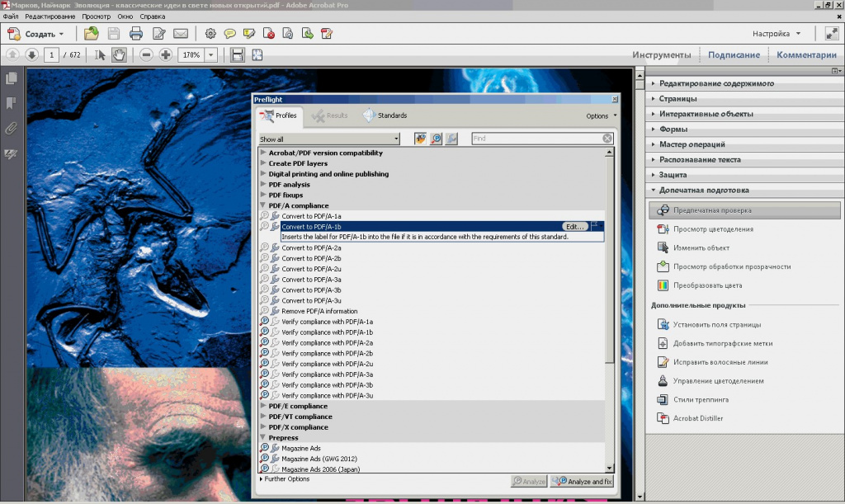
Task: Open the zoom percentage dropdown
Action: click(210, 55)
